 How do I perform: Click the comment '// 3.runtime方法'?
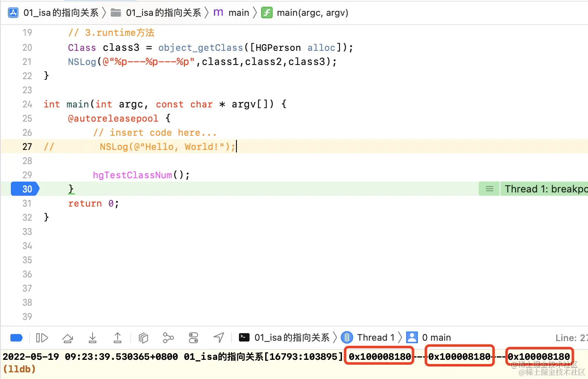point(111,32)
